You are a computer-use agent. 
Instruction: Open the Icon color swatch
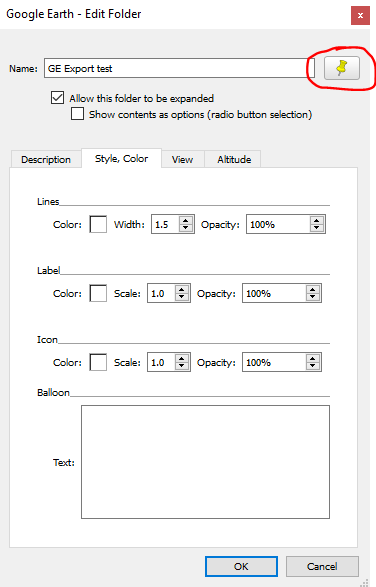click(98, 362)
